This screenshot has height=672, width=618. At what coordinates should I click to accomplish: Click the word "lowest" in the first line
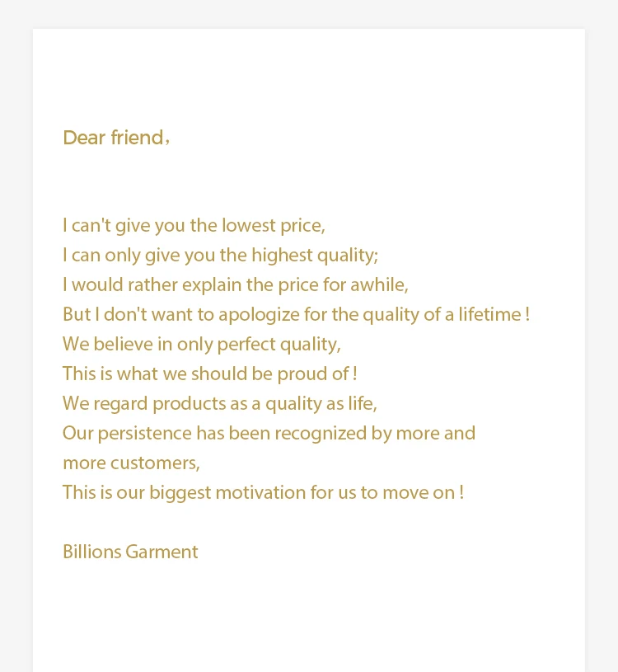click(x=250, y=225)
